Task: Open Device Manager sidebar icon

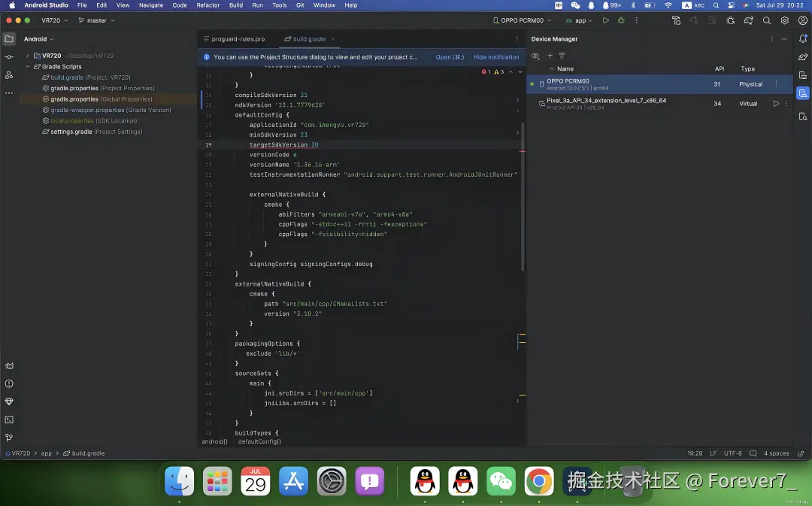Action: (803, 93)
